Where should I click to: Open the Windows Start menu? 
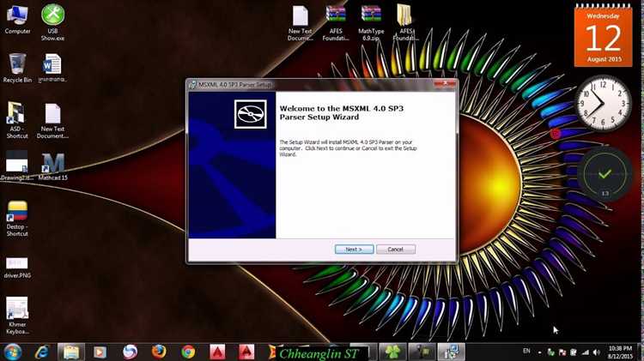point(12,352)
